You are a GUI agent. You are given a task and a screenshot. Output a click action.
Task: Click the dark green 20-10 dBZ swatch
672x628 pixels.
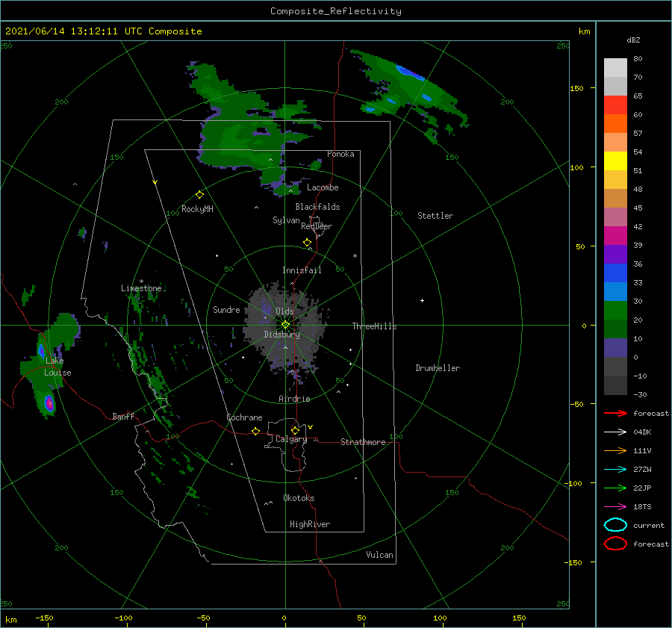point(615,329)
